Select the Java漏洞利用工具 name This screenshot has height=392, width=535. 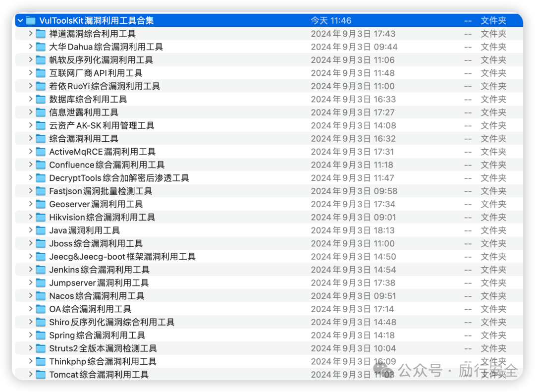[x=85, y=230]
